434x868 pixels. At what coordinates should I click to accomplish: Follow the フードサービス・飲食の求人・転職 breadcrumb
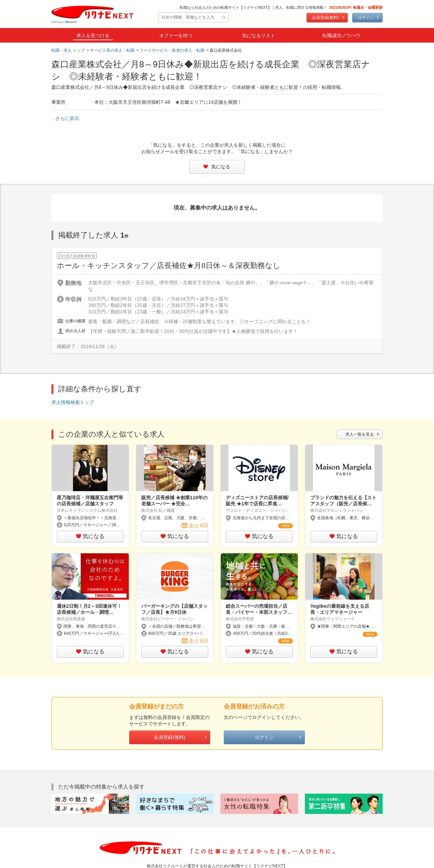coord(172,50)
